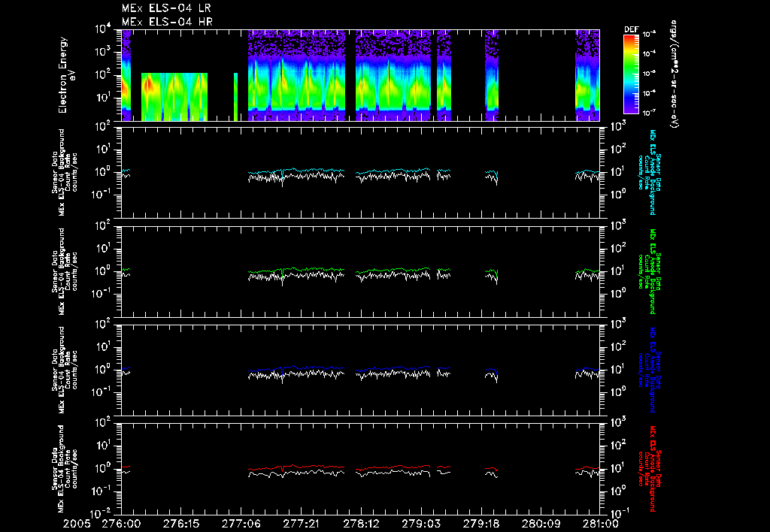Click the 281:00 time axis label

pos(599,524)
